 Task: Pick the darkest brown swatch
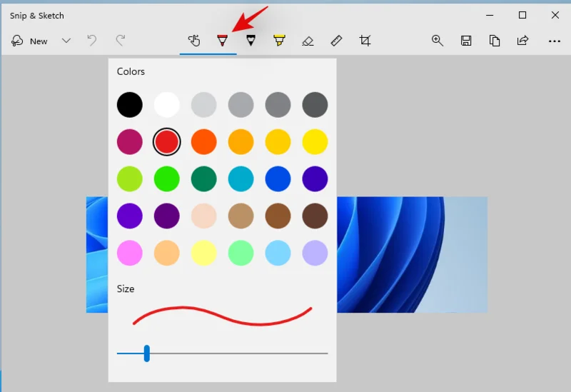[x=315, y=216]
